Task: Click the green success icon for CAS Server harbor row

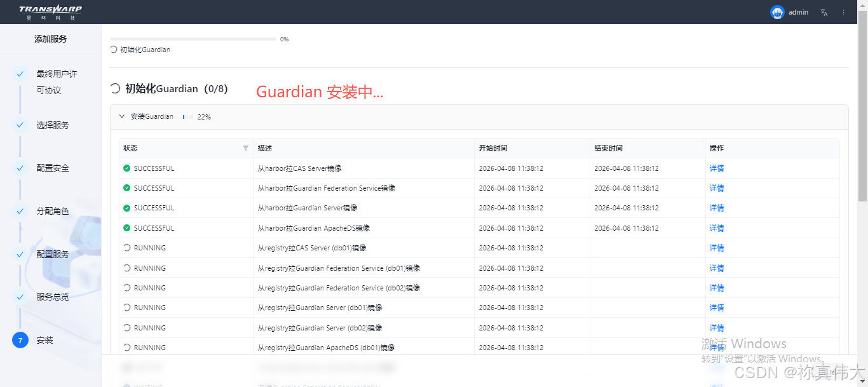Action: [x=127, y=168]
